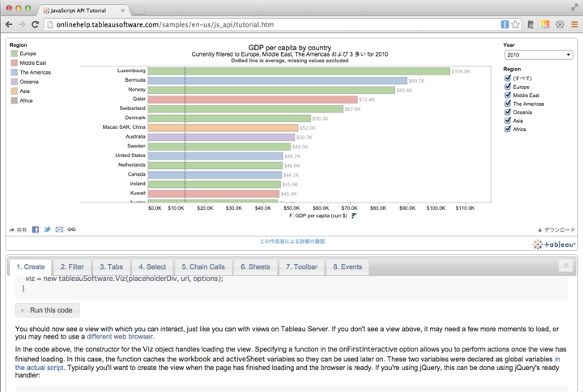This screenshot has width=583, height=392.
Task: Click the share arrow icon labeled 共有
Action: click(x=18, y=230)
